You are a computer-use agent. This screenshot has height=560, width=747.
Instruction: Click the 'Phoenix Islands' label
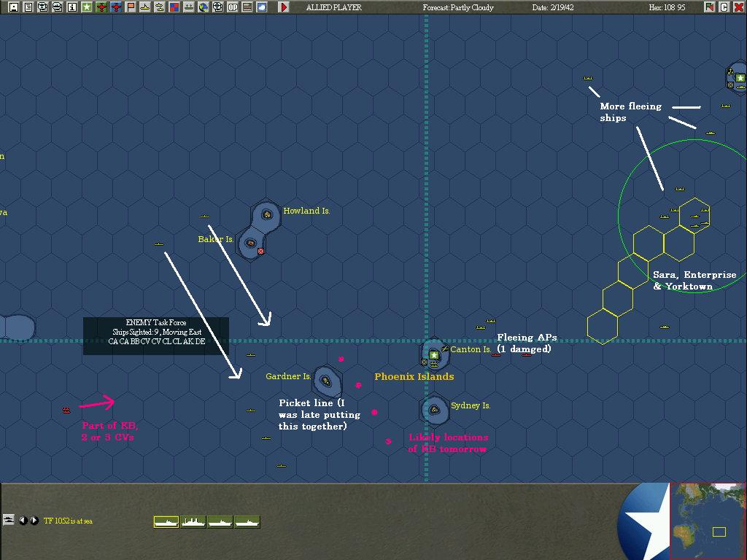[414, 377]
